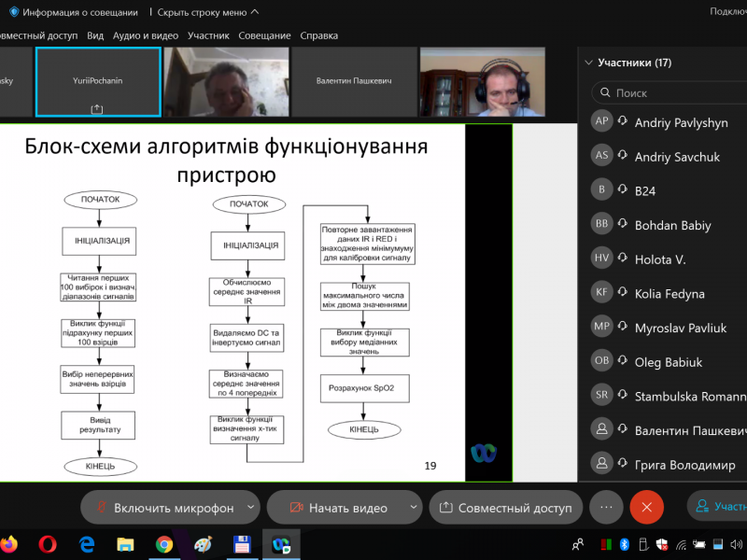Image resolution: width=747 pixels, height=560 pixels.
Task: Toggle camera with Начать видео button
Action: pyautogui.click(x=337, y=508)
